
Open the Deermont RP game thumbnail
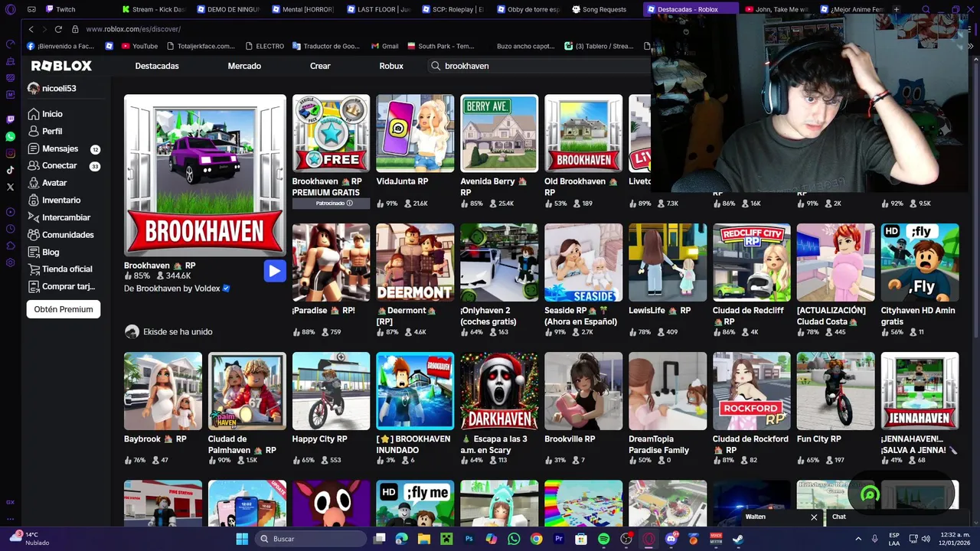tap(415, 262)
